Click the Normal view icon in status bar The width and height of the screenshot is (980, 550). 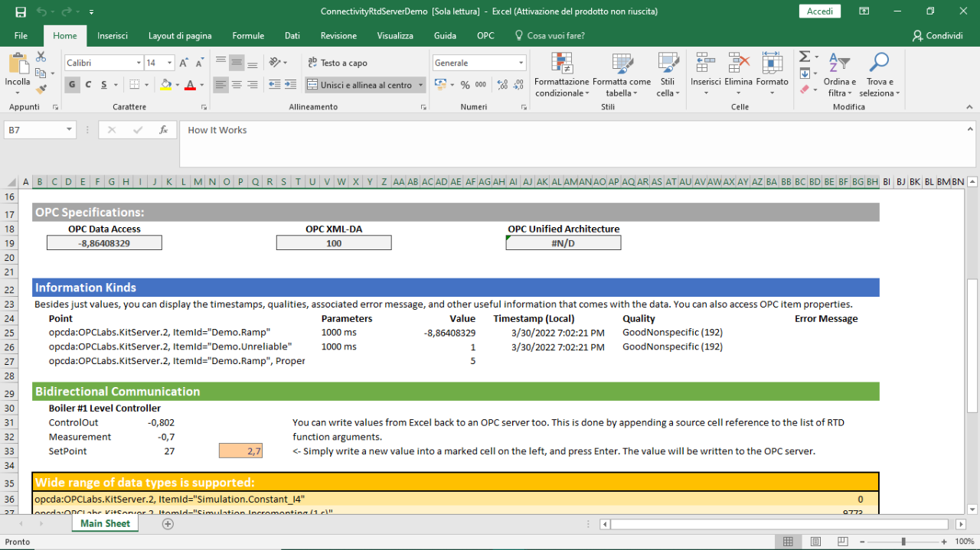tap(788, 542)
